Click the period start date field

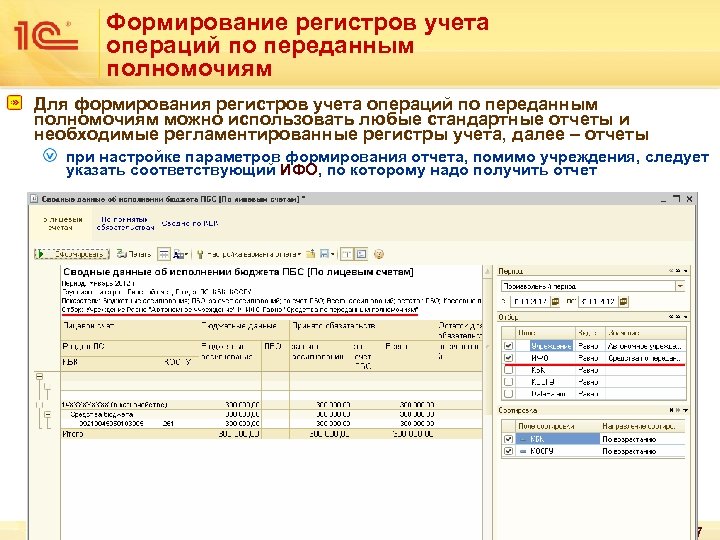tap(529, 302)
